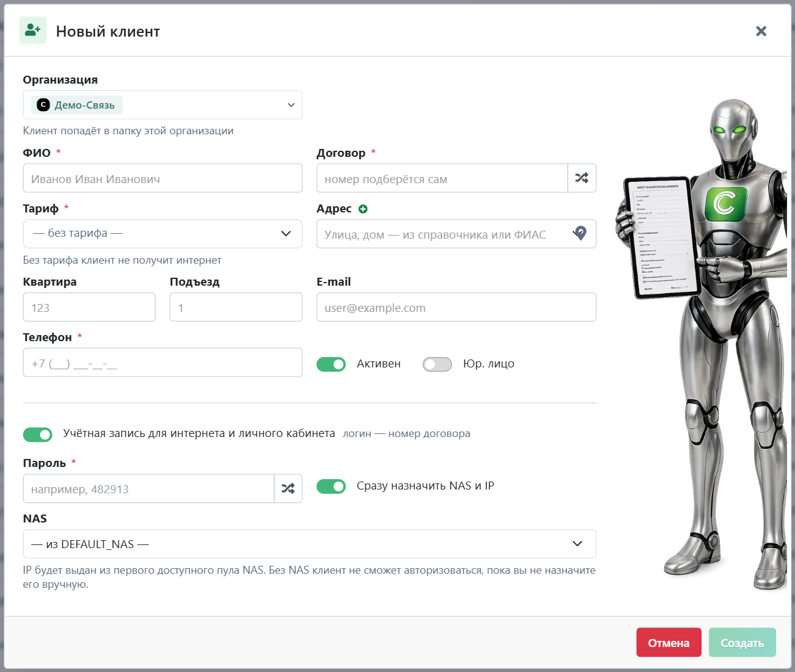Focus the Квартира input field

89,307
